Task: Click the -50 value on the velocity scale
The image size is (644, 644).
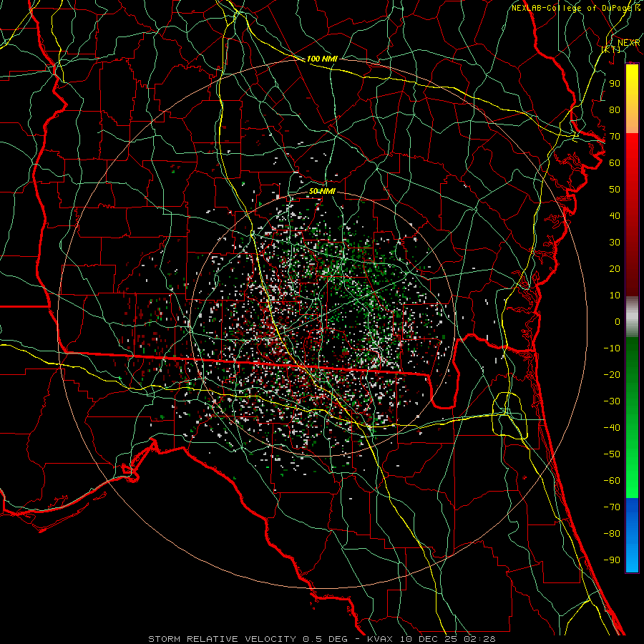Action: click(x=612, y=454)
